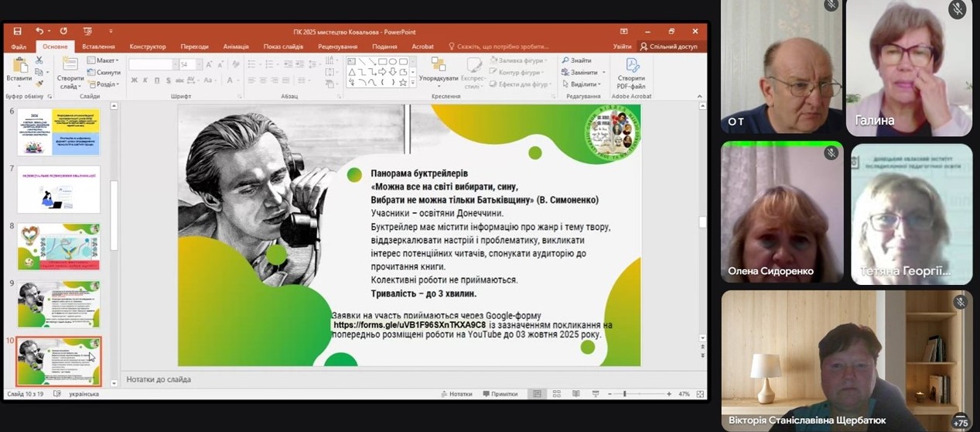
Task: Select slide 8 thumbnail in slide panel
Action: point(59,246)
